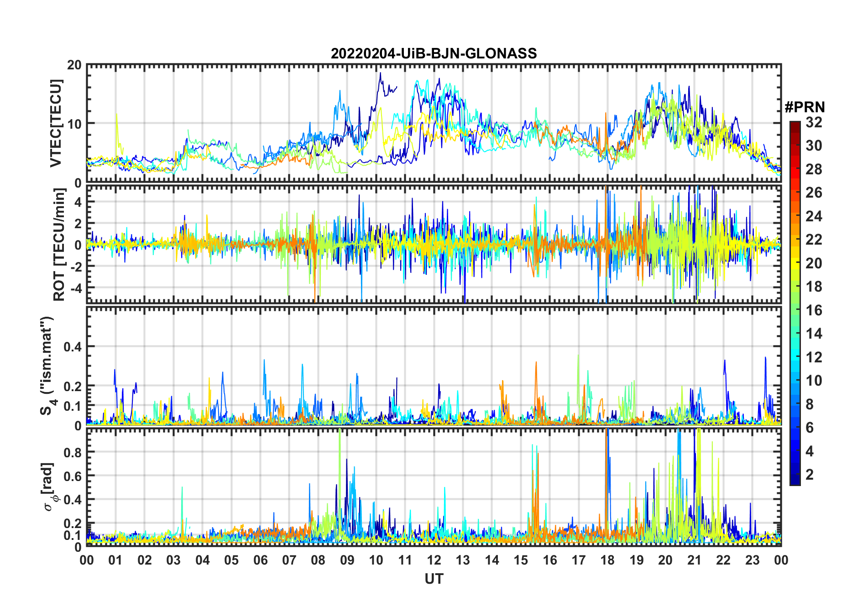The height and width of the screenshot is (607, 868).
Task: Select colorbar tick label 12
Action: coord(814,357)
